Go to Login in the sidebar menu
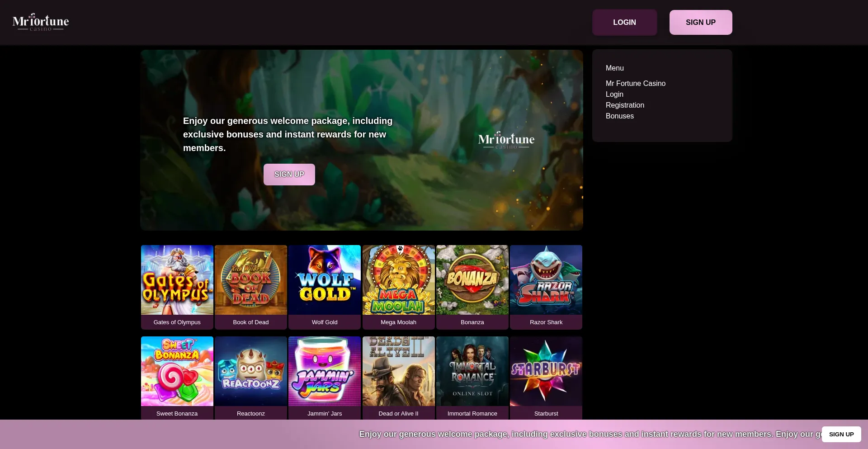This screenshot has height=449, width=868. [x=614, y=94]
